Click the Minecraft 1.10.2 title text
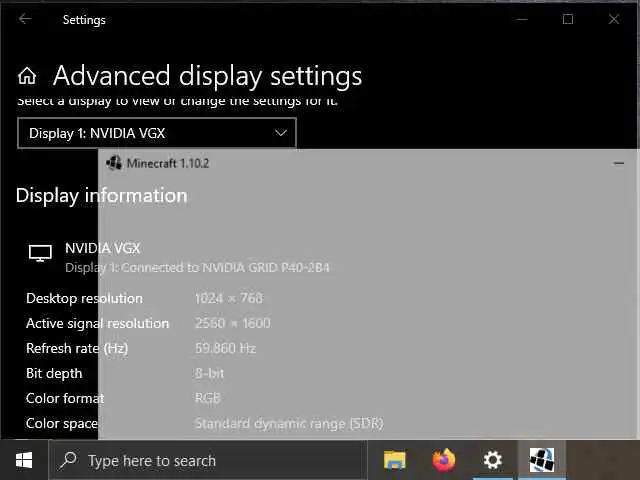640x480 pixels. [x=168, y=163]
